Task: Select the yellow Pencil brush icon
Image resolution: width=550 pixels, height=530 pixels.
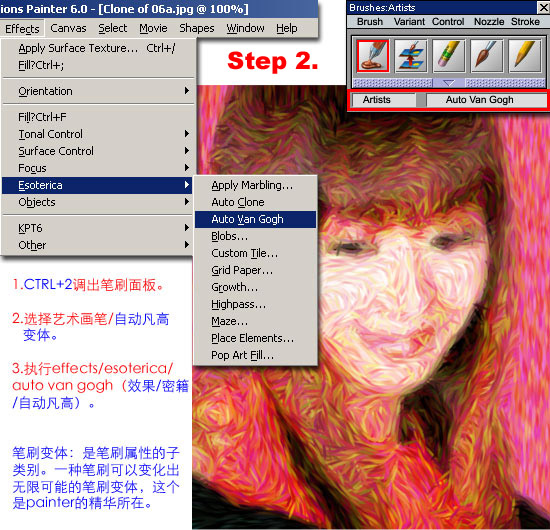Action: pos(524,56)
